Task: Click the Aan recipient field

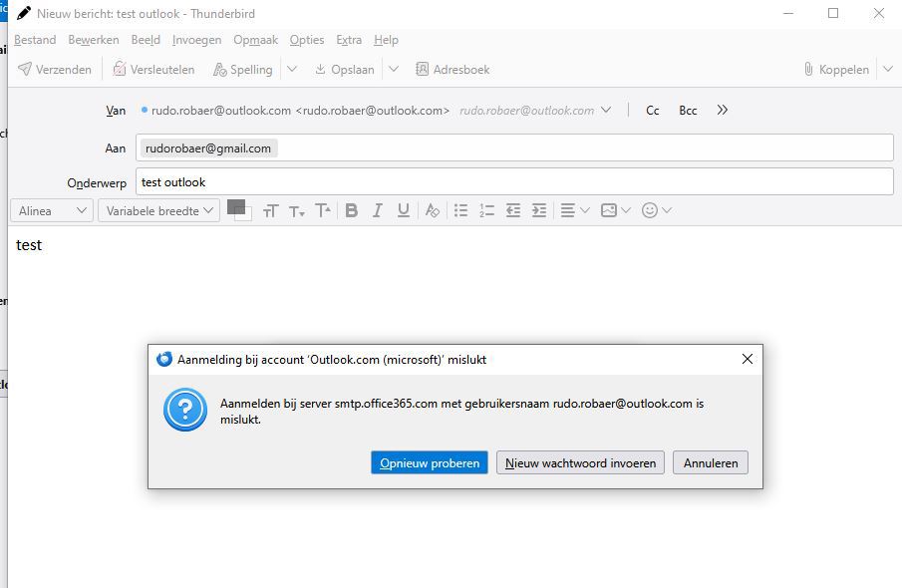Action: point(514,147)
